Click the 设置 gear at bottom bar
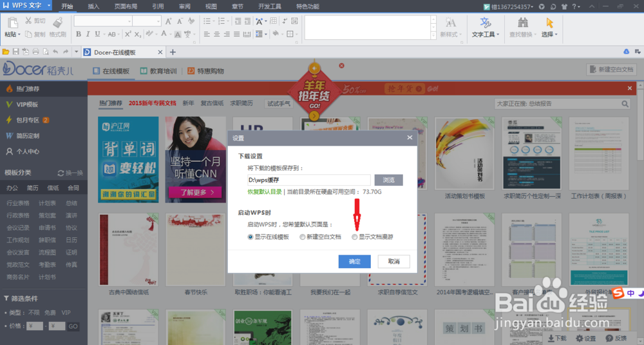The width and height of the screenshot is (644, 345). pyautogui.click(x=585, y=338)
